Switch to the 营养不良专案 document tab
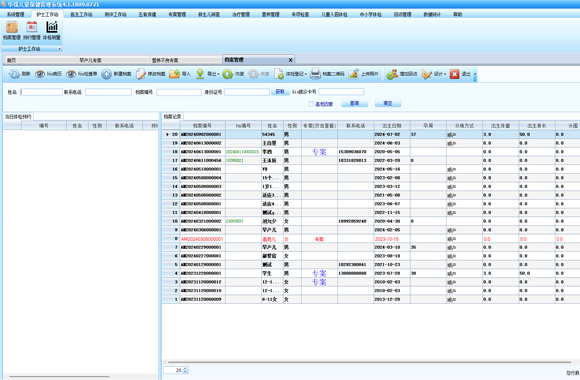Screen dimensions: 580x380 186,60
